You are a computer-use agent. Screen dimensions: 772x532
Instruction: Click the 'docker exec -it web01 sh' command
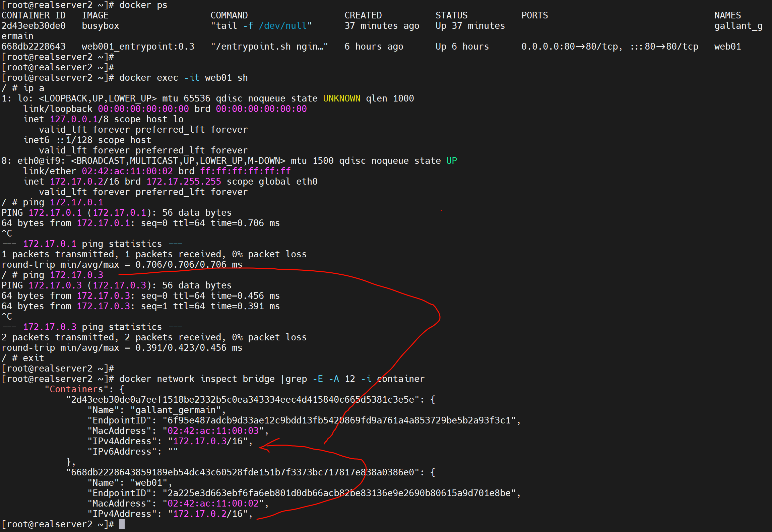(x=183, y=78)
